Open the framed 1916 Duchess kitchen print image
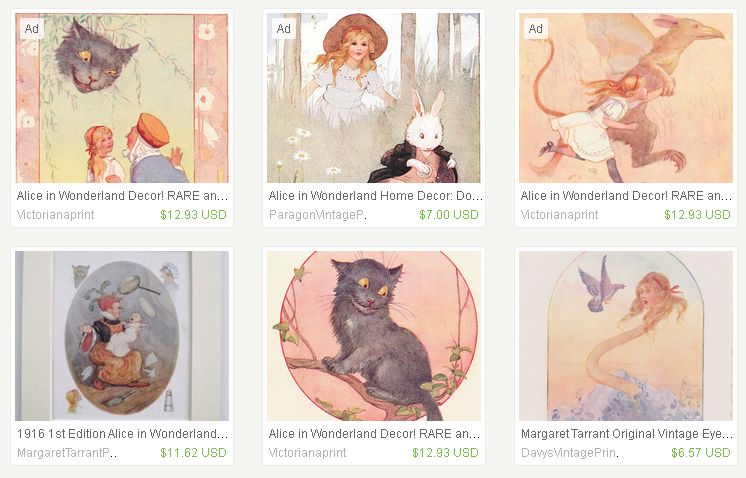 tap(122, 336)
